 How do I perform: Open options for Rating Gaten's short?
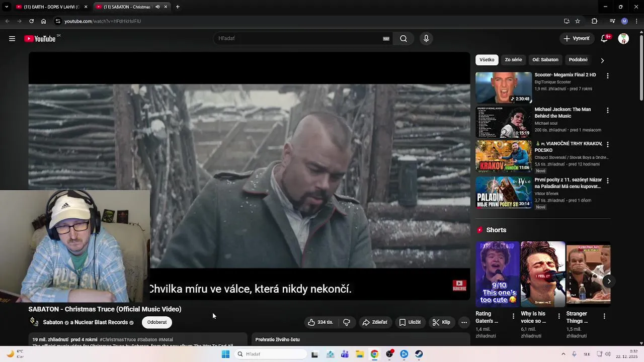point(513,316)
